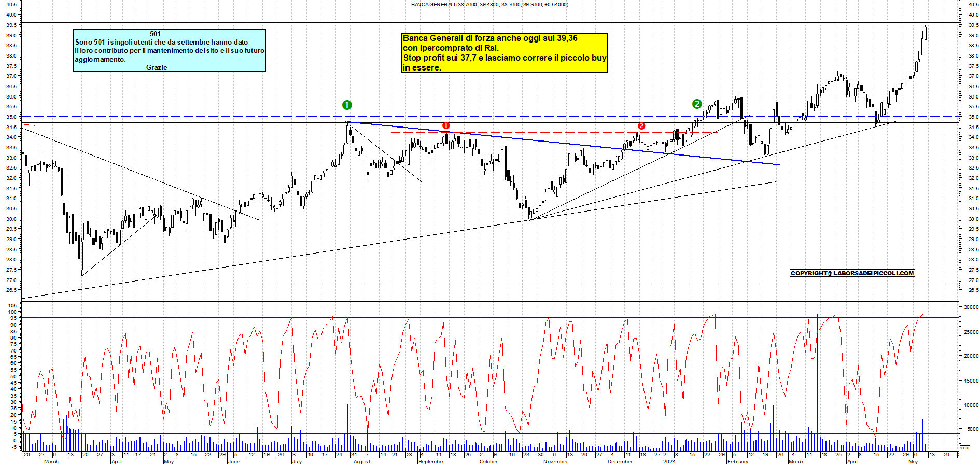Click the '2024' year label on time axis
Viewport: 980px width, 464px height.
tap(669, 461)
